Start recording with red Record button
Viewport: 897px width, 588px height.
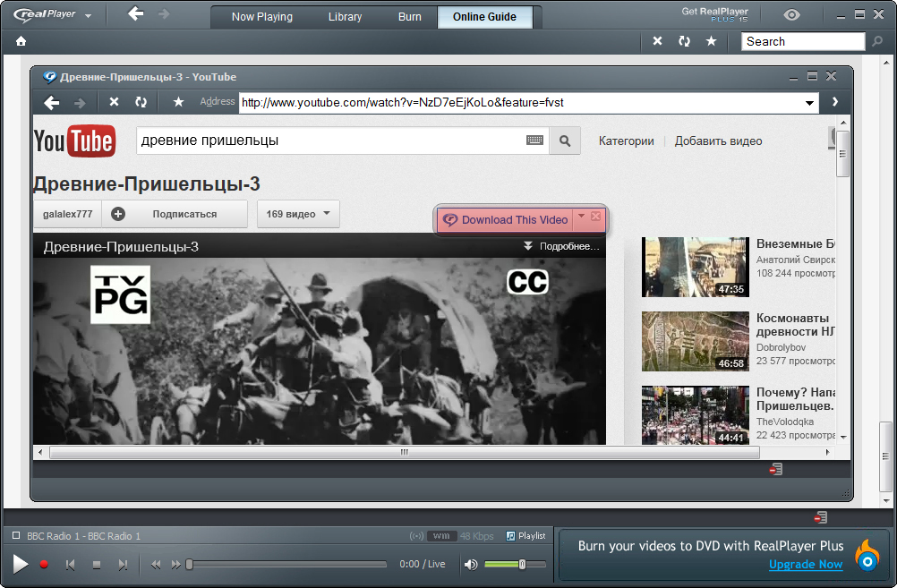[x=44, y=565]
